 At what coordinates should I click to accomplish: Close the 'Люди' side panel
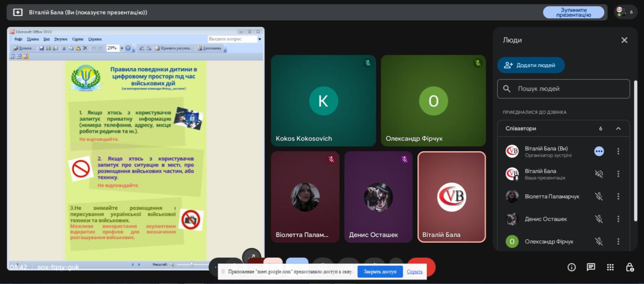coord(624,40)
